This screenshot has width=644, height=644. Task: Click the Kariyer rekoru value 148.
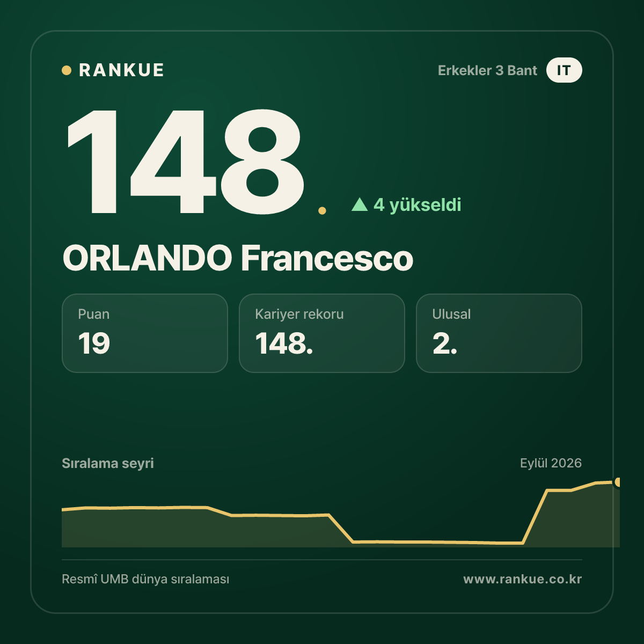(x=284, y=343)
